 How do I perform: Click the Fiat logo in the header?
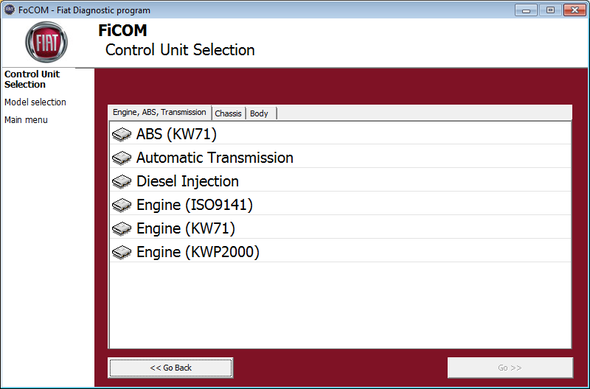tap(47, 42)
